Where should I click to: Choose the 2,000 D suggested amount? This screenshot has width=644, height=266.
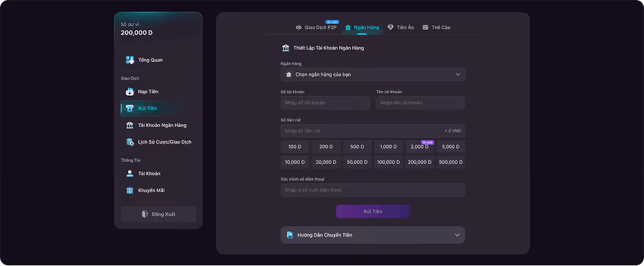(419, 147)
